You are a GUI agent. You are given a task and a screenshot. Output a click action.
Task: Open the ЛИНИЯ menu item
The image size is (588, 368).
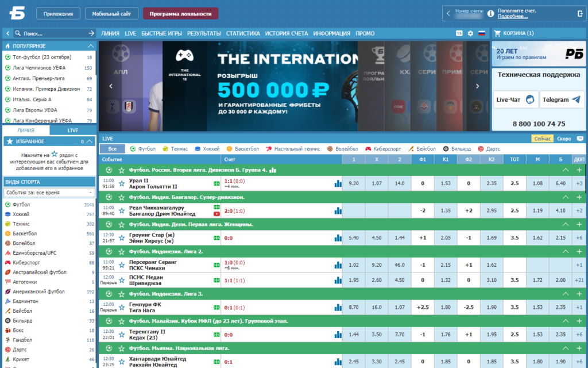[x=110, y=33]
